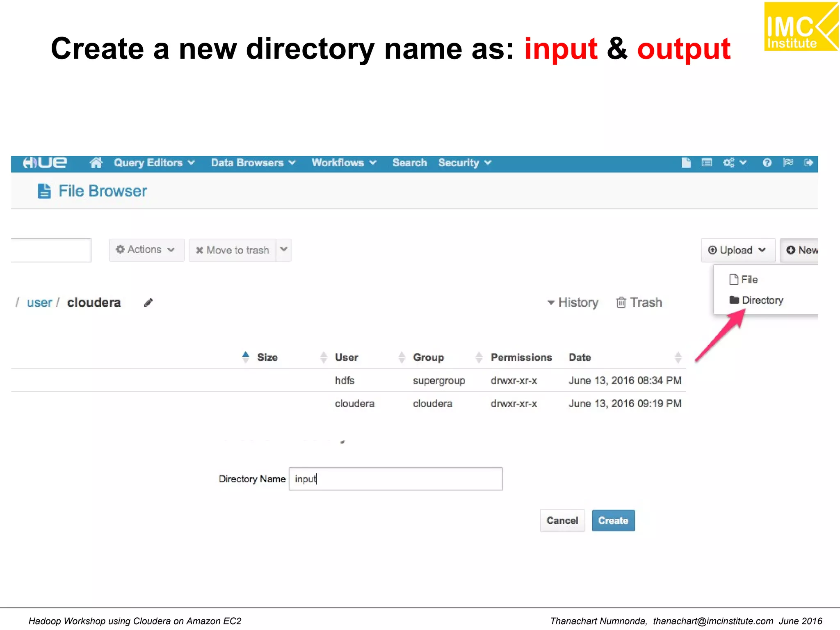Open the Workflows menu

pyautogui.click(x=344, y=163)
